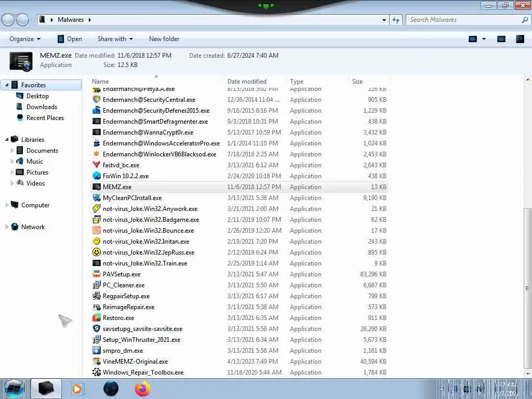This screenshot has height=399, width=532.
Task: Click the MyCleanPCInstall.exe icon
Action: 96,198
